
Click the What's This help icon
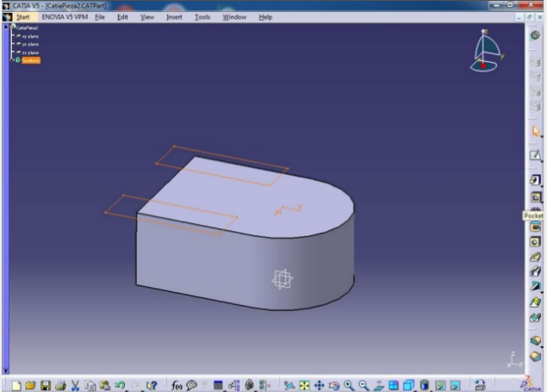tap(152, 385)
